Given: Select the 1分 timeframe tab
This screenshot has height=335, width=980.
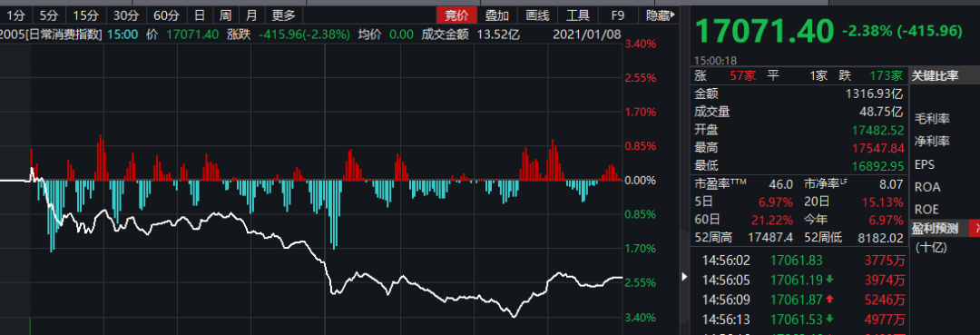Looking at the screenshot, I should 15,15.
